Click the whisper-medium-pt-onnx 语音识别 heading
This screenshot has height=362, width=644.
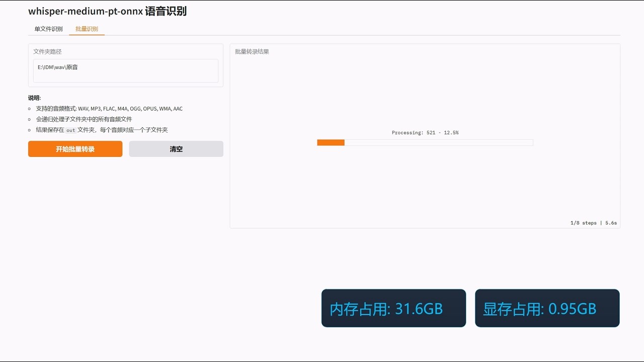[x=107, y=11]
